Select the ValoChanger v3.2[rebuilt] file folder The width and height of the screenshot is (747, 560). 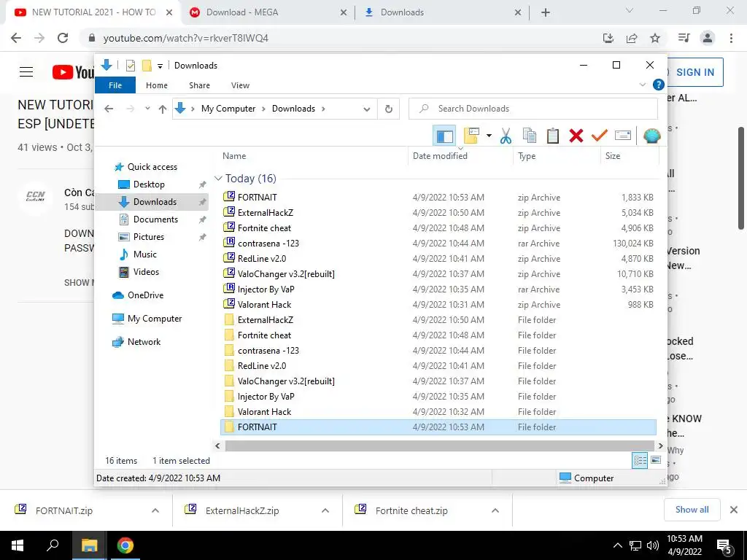(438, 381)
